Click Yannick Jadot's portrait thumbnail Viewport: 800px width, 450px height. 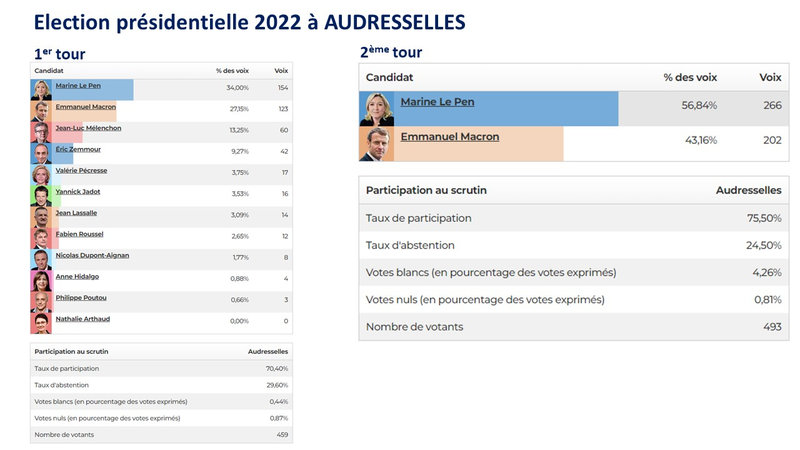(41, 196)
